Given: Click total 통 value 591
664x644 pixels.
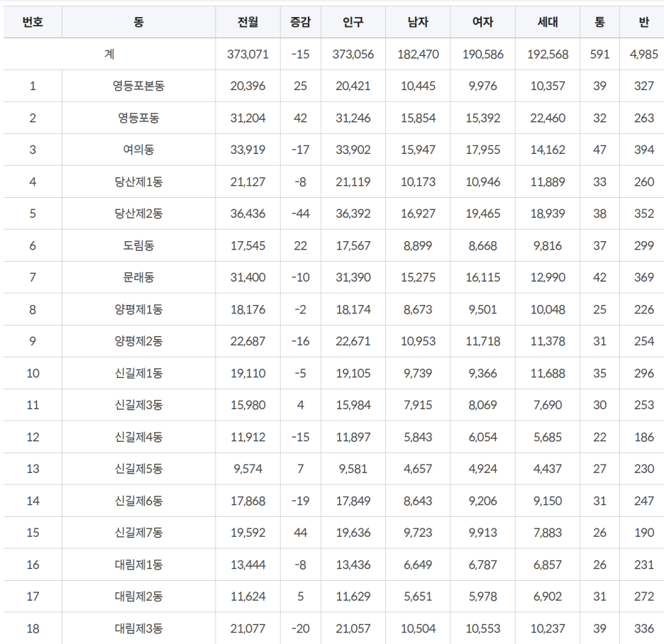Looking at the screenshot, I should pyautogui.click(x=599, y=54).
